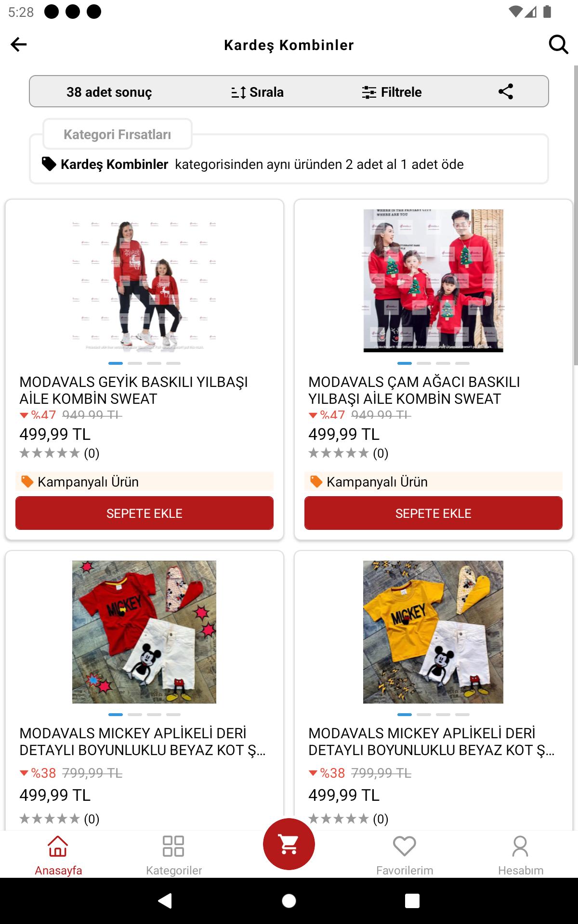This screenshot has width=578, height=924.
Task: Tap the back arrow icon
Action: click(x=19, y=45)
